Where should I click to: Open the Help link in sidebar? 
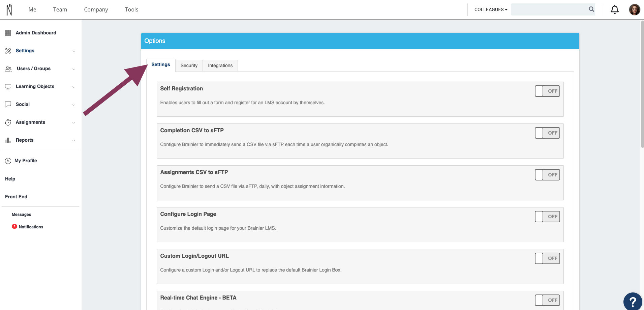click(10, 179)
